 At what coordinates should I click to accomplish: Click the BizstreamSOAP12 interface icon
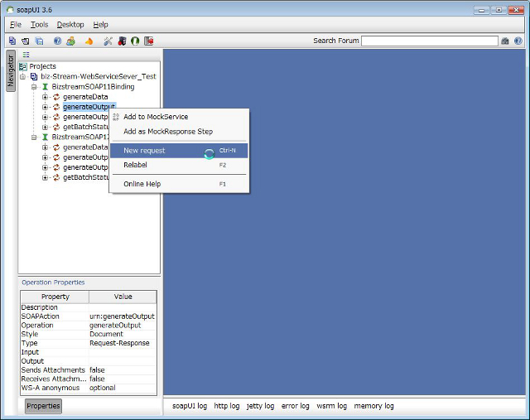pyautogui.click(x=45, y=137)
